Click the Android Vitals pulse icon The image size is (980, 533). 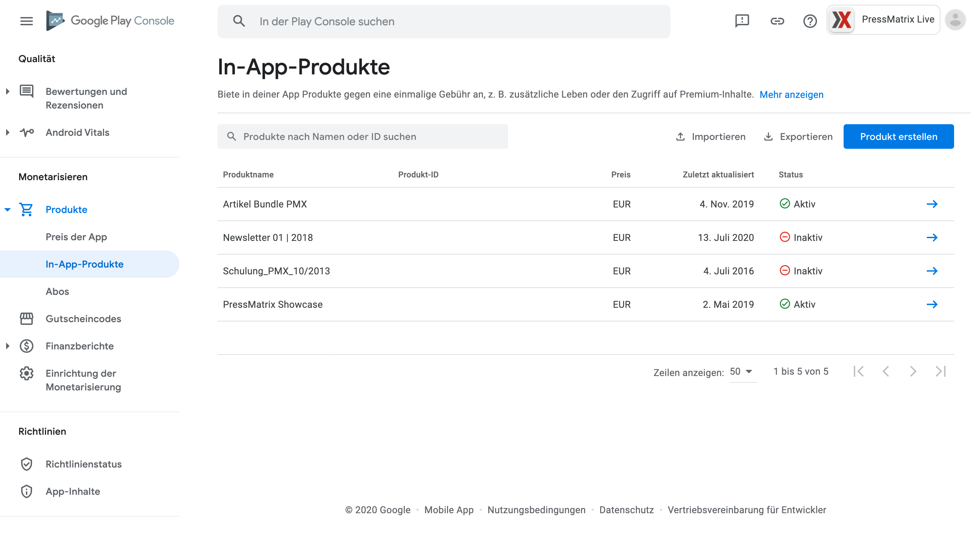[27, 132]
